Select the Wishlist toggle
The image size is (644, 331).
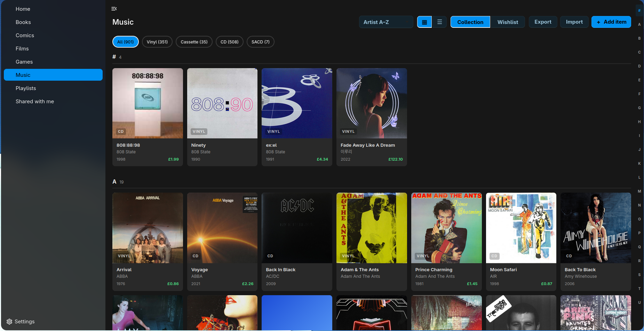coord(508,22)
